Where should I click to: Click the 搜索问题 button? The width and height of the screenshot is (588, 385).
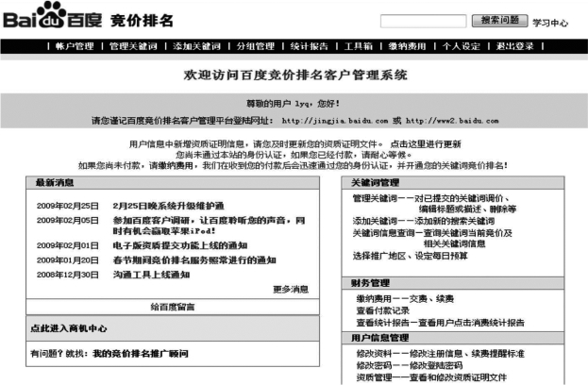pyautogui.click(x=499, y=21)
